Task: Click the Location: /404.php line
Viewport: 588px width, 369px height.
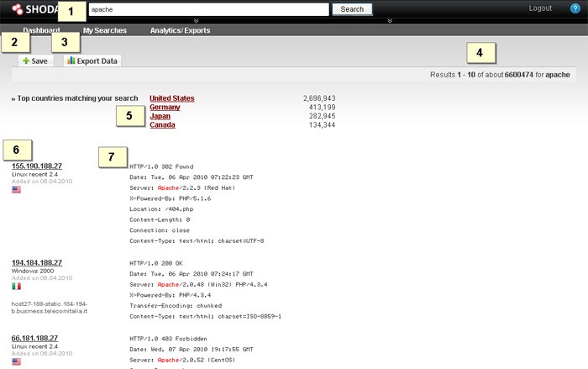Action: [x=161, y=209]
